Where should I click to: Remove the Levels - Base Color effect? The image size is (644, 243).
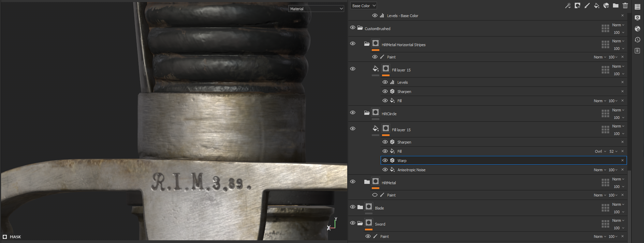(622, 15)
